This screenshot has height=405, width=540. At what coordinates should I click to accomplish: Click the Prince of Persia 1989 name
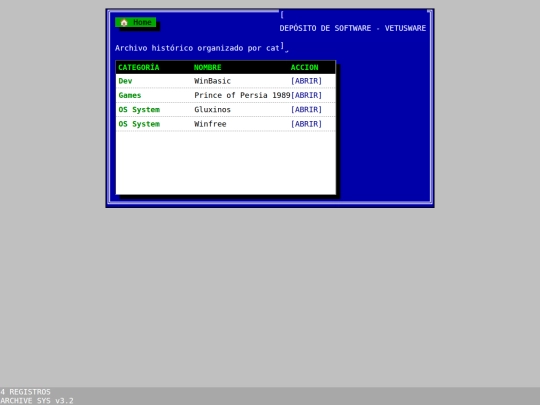(242, 95)
